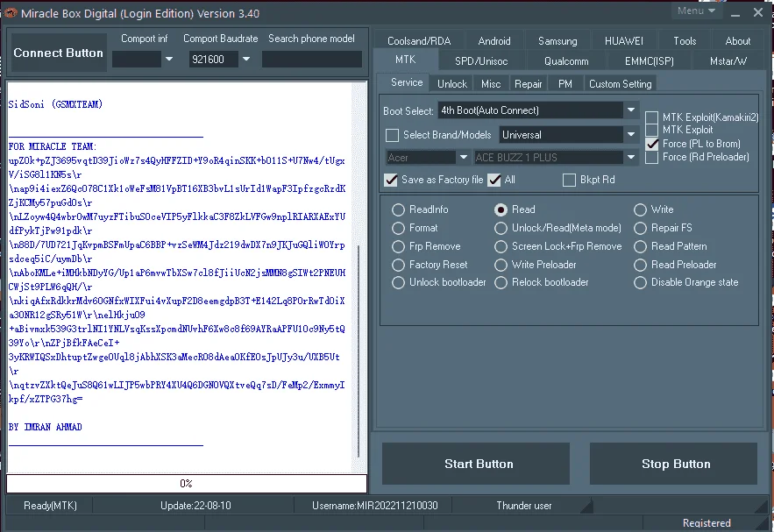Select the Read Preloader radio button

pos(640,265)
